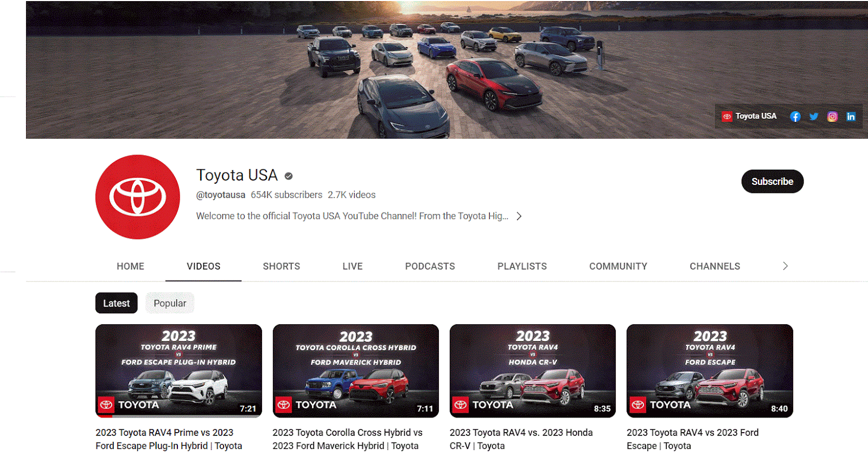Image resolution: width=868 pixels, height=456 pixels.
Task: Sort videos by Popular
Action: click(170, 303)
